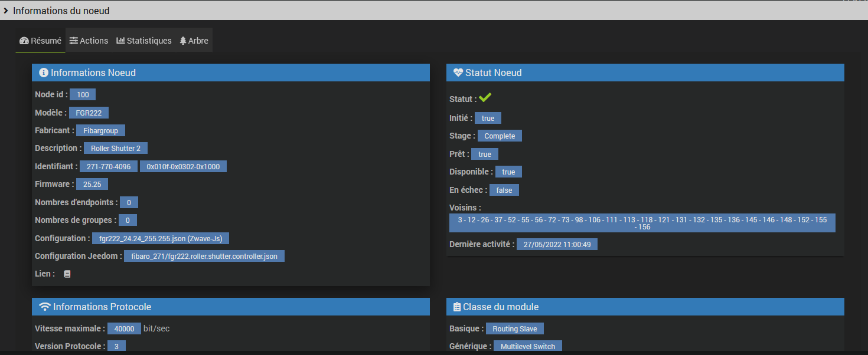Click the Nombres d'endpoints value 0
The image size is (868, 355).
click(x=129, y=203)
